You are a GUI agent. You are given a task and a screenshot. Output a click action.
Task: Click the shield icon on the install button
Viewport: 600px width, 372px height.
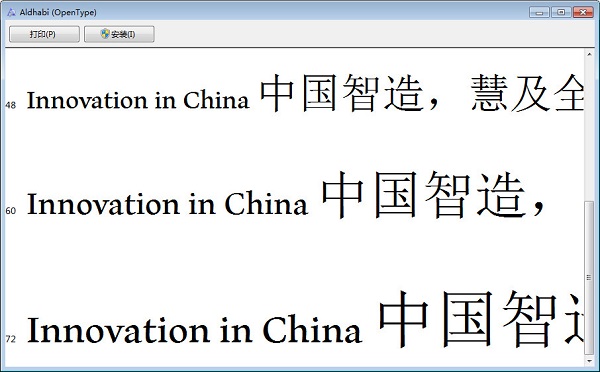point(104,34)
